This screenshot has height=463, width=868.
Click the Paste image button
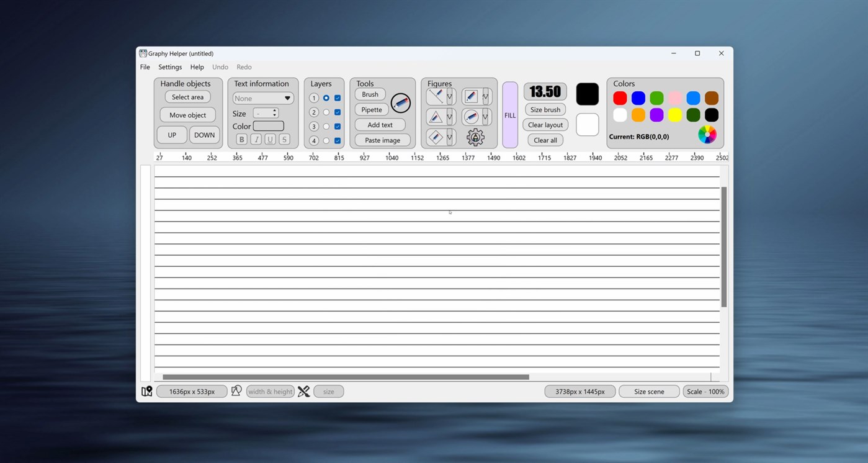click(382, 140)
